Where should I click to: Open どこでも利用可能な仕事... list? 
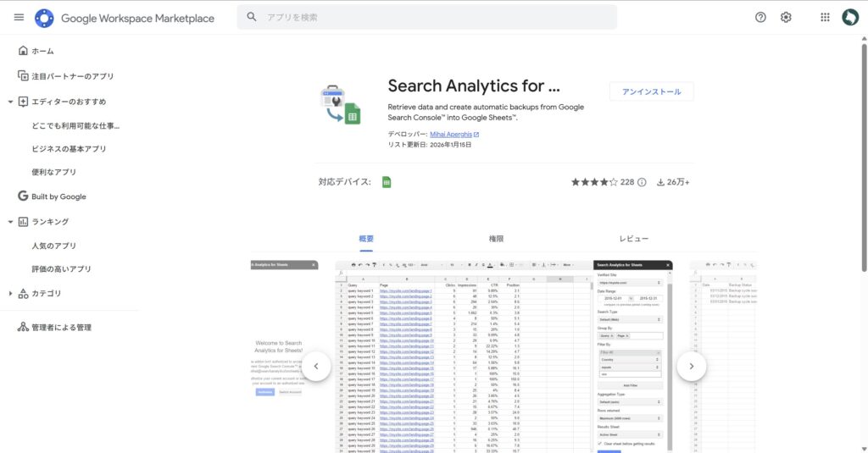click(75, 125)
